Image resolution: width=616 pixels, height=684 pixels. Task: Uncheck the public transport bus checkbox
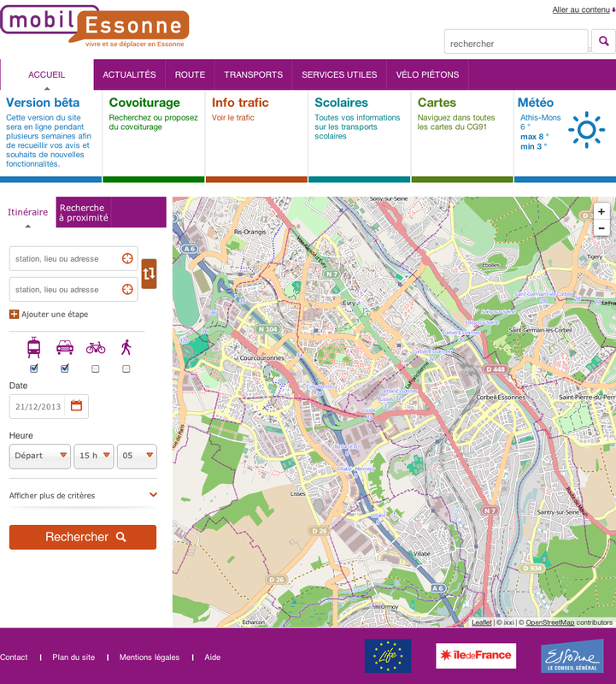pos(34,369)
